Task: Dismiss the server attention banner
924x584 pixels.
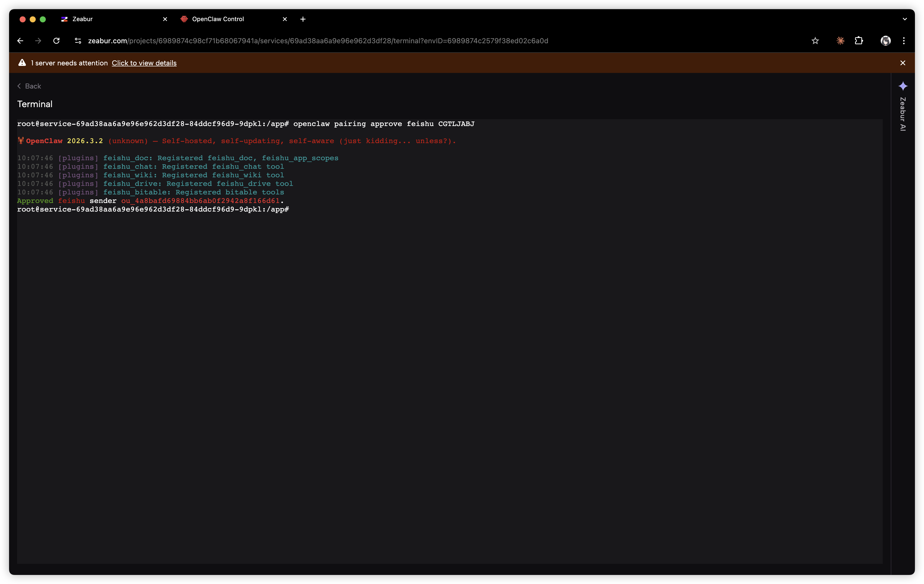Action: [903, 63]
